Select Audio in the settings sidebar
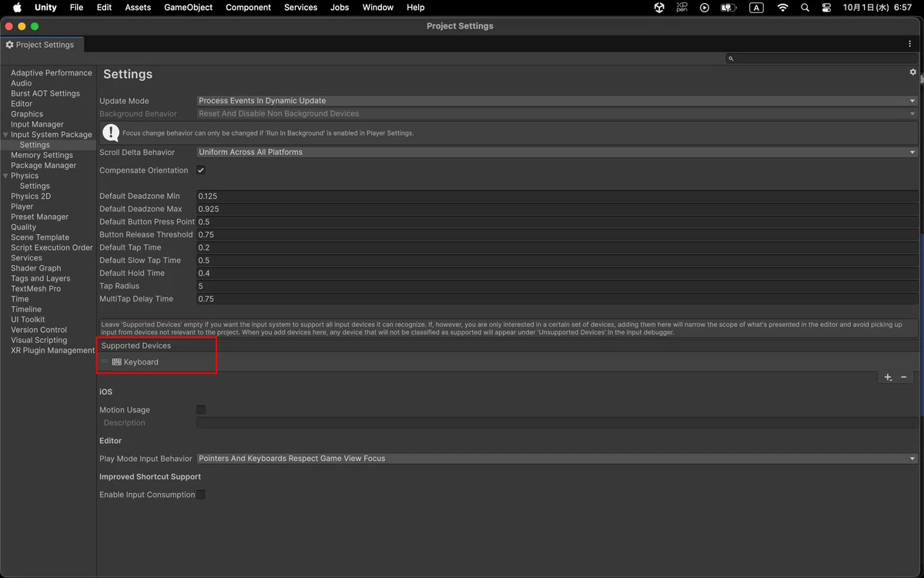924x578 pixels. (x=22, y=83)
